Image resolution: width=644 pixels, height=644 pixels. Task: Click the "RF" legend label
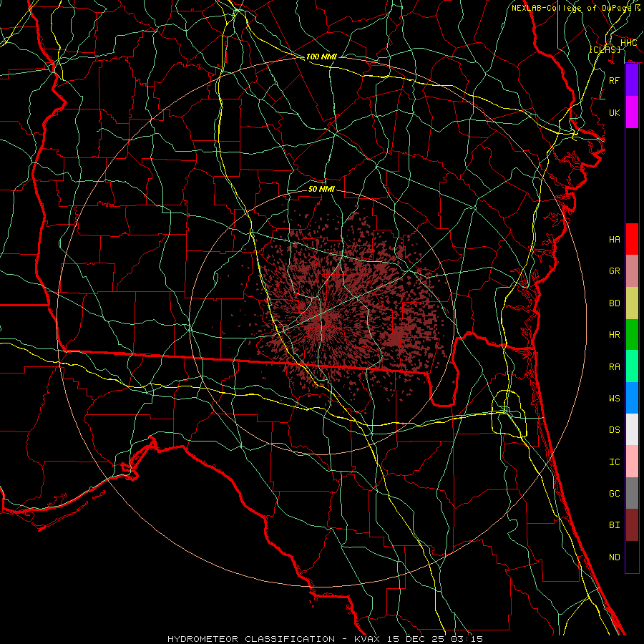(614, 80)
